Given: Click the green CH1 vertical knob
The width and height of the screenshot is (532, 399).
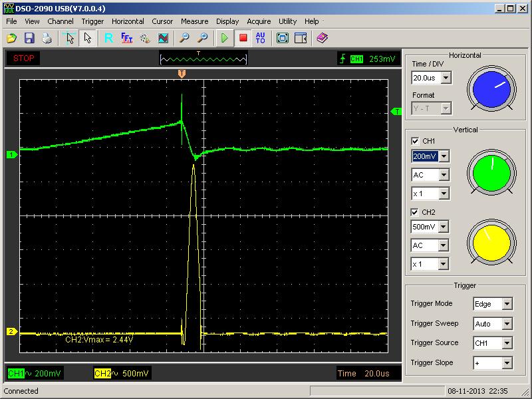Looking at the screenshot, I should [491, 174].
